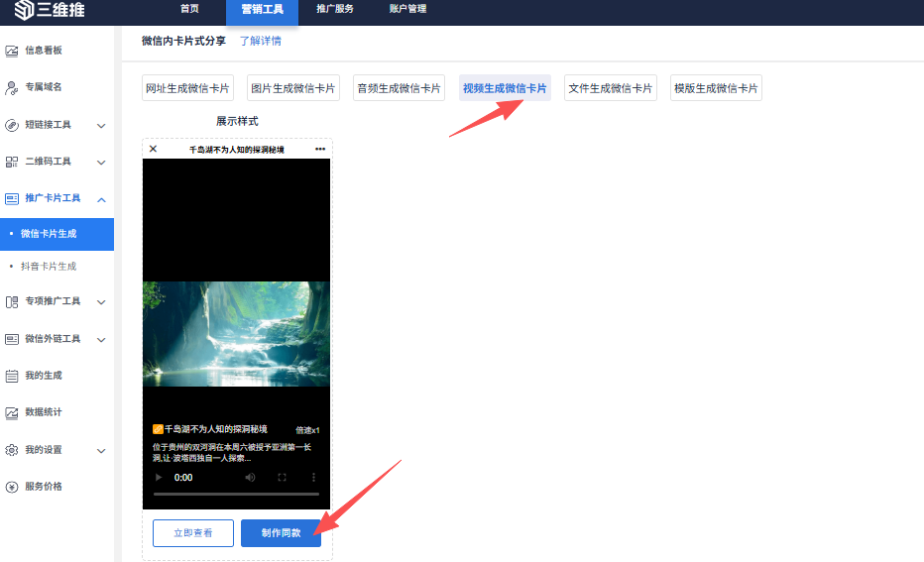Expand the 短链接工具 menu
Viewport: 924px width, 562px height.
tap(101, 126)
